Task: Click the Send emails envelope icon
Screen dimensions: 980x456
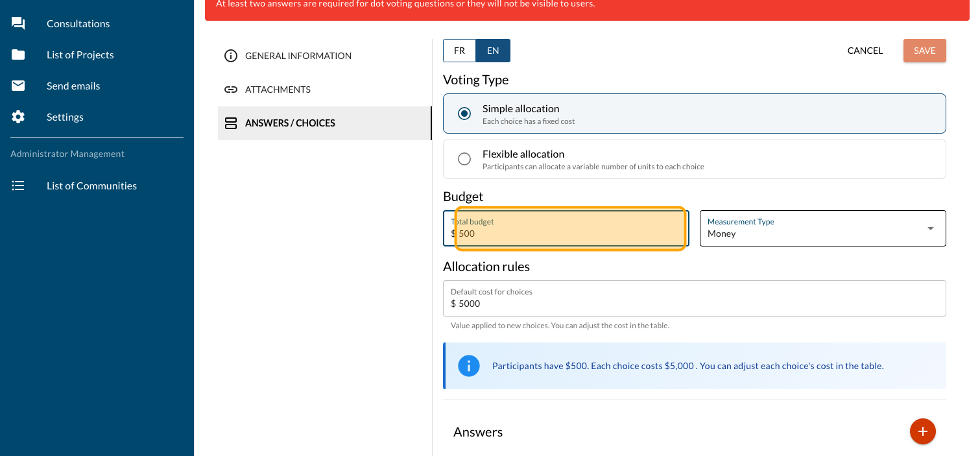Action: [18, 86]
